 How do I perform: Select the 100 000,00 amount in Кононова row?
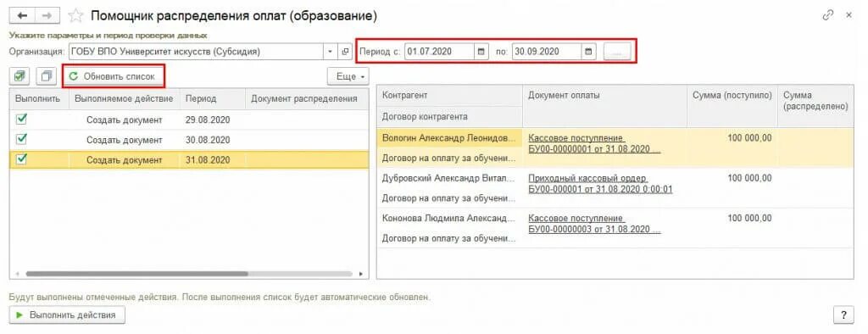click(749, 218)
